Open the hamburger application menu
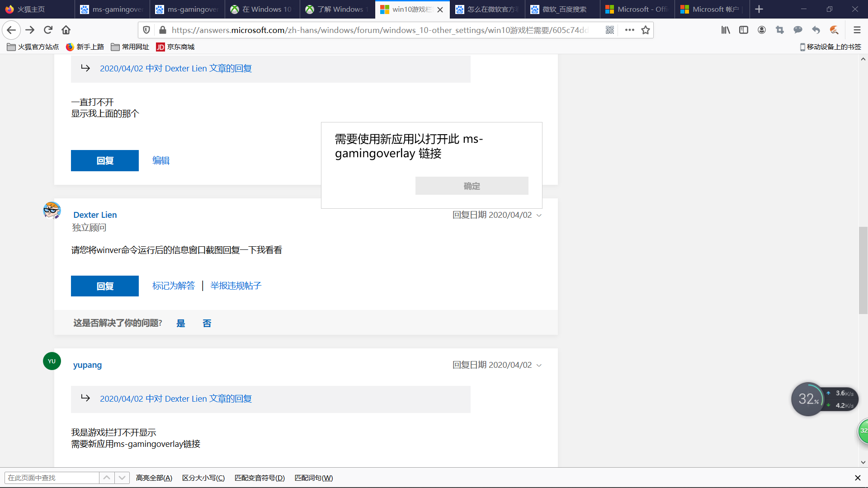This screenshot has width=868, height=488. [x=857, y=30]
